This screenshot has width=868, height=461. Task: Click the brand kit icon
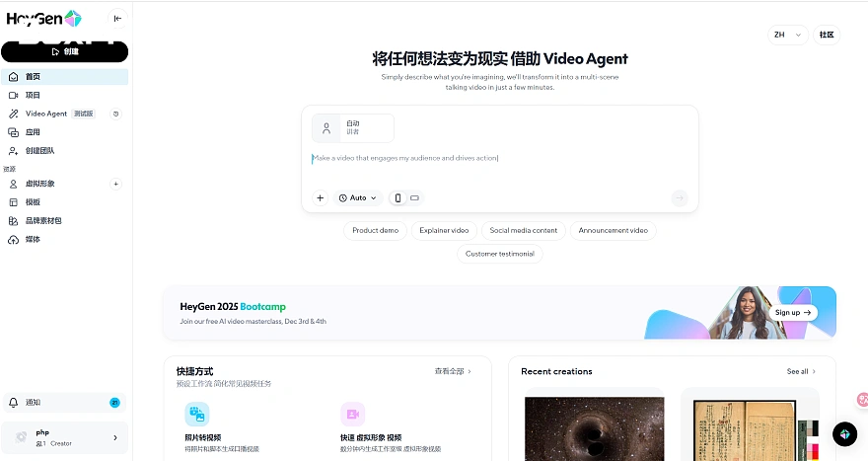[13, 220]
